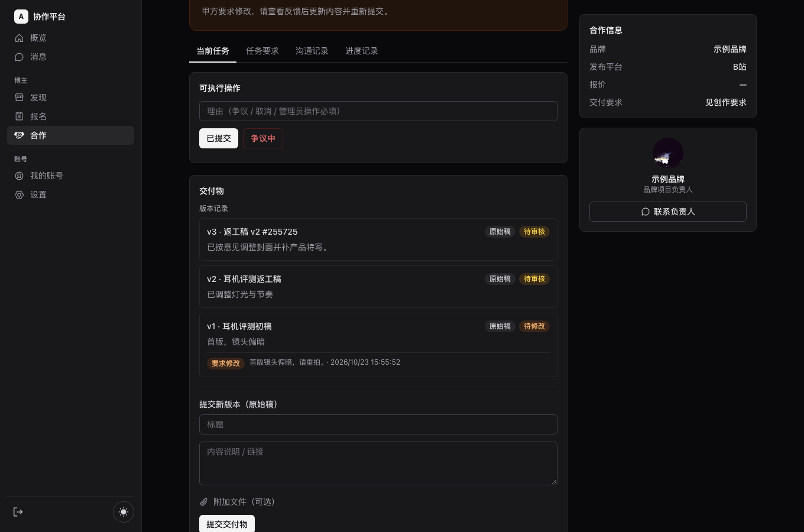Viewport: 804px width, 532px height.
Task: Click the 已调整灯光与节奏 description text
Action: pos(240,294)
